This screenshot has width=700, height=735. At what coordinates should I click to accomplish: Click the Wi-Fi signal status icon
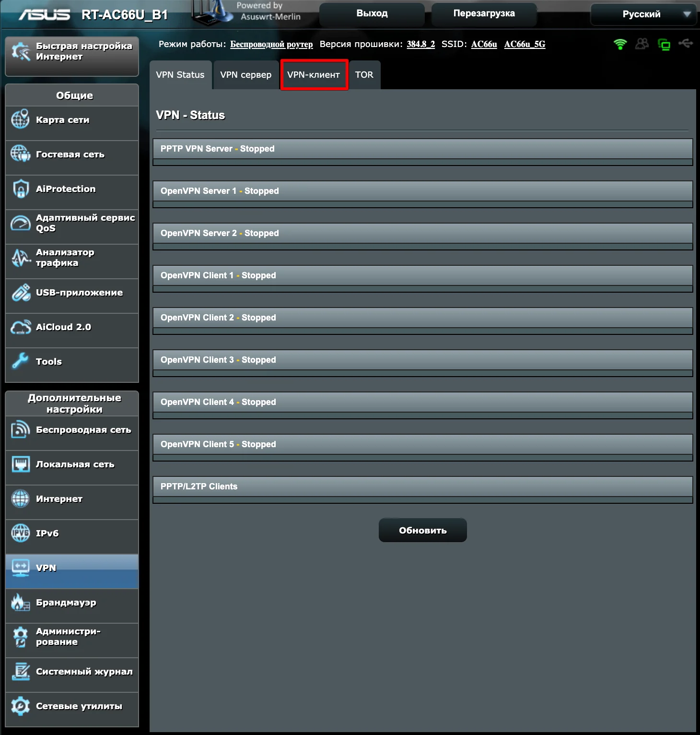click(x=620, y=44)
